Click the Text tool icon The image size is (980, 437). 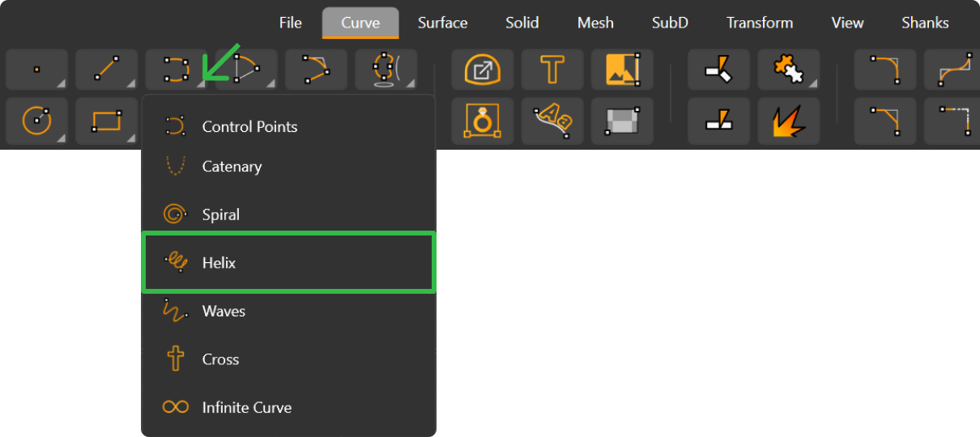tap(552, 70)
